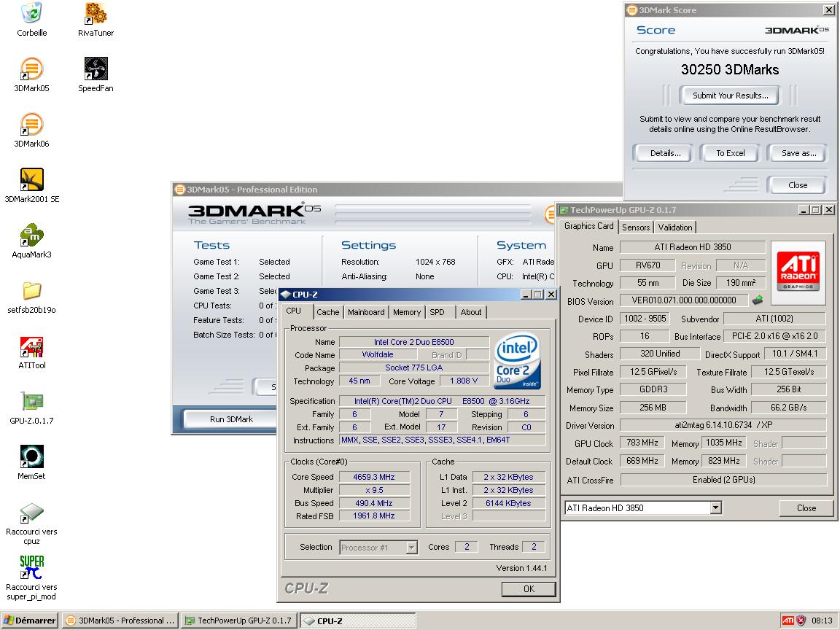Click the ATI CrossFire Enabled (2 GPUs) field
The width and height of the screenshot is (840, 630).
click(723, 480)
